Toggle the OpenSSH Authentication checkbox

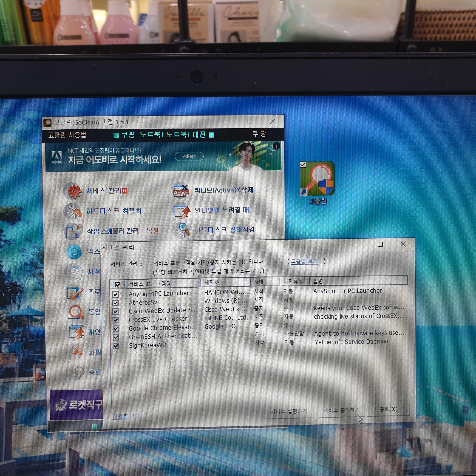coord(116,337)
